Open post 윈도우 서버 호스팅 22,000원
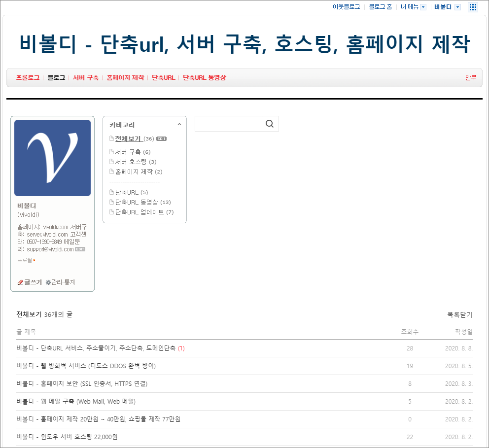This screenshot has width=489, height=448. (x=67, y=437)
